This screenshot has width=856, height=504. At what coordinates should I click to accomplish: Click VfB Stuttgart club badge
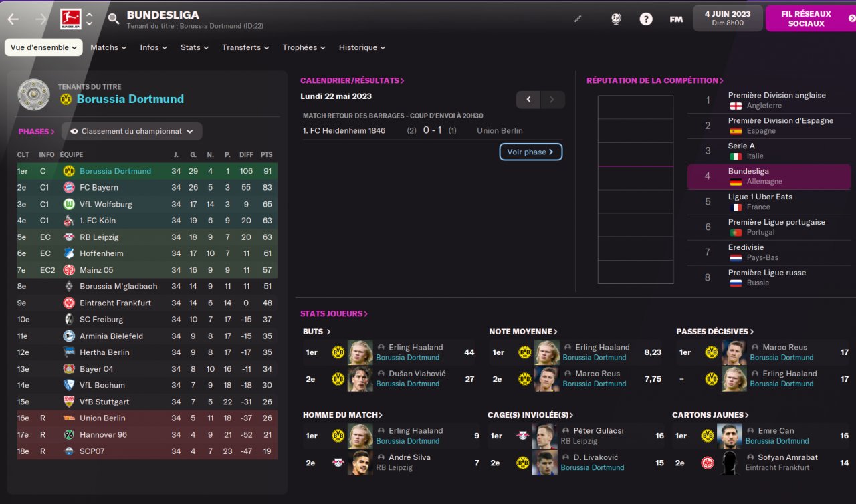click(68, 402)
